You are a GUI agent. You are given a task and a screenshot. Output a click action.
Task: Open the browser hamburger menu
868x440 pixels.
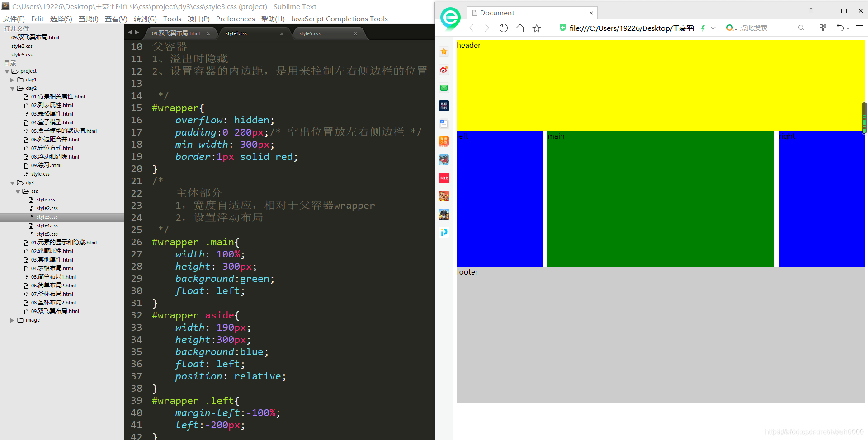coord(859,28)
